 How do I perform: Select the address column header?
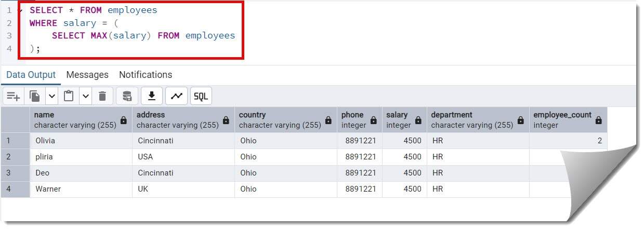(183, 120)
